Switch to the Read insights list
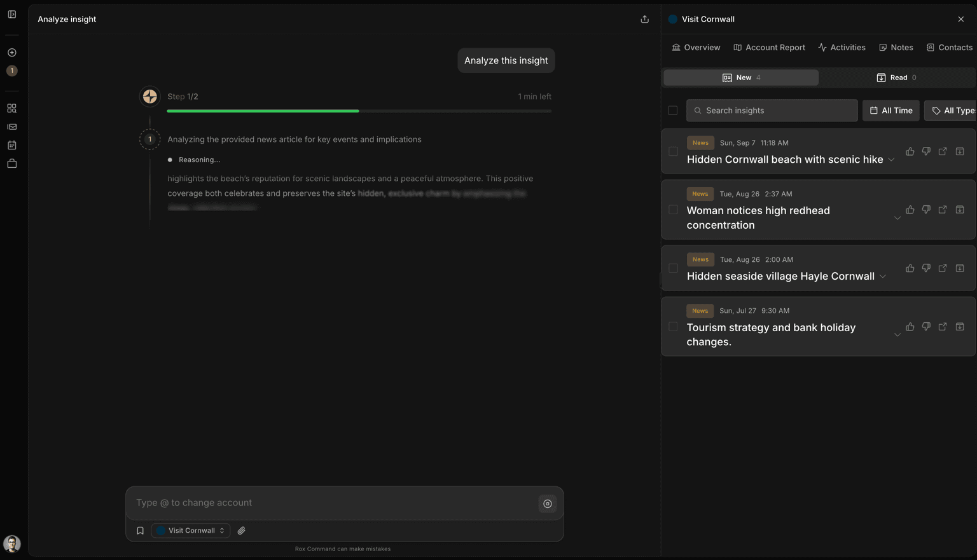977x560 pixels. click(897, 78)
